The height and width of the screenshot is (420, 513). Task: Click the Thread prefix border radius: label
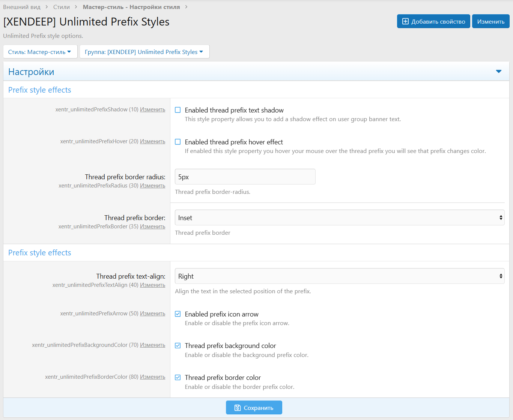point(125,177)
